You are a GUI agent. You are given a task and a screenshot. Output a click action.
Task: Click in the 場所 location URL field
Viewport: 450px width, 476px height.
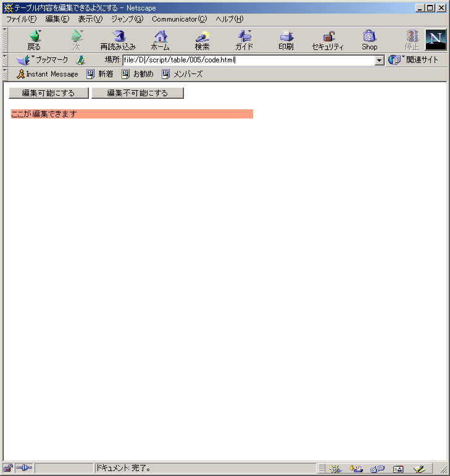coord(249,60)
